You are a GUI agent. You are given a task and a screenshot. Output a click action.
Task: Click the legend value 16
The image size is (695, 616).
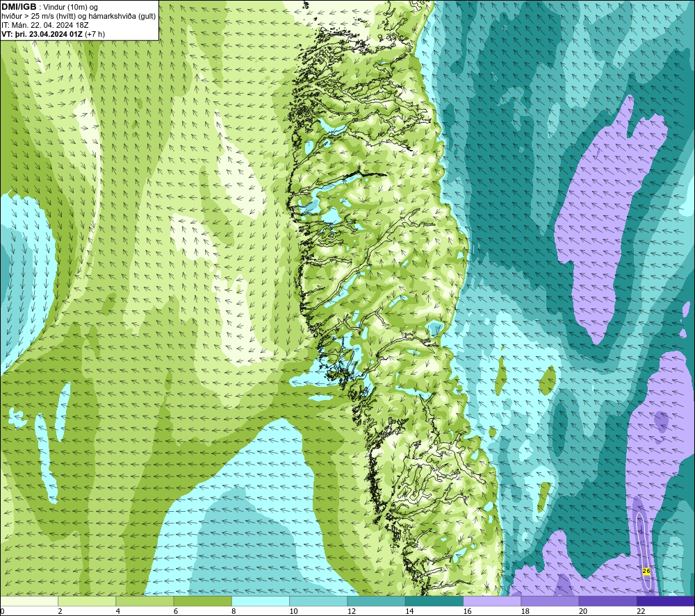467,611
